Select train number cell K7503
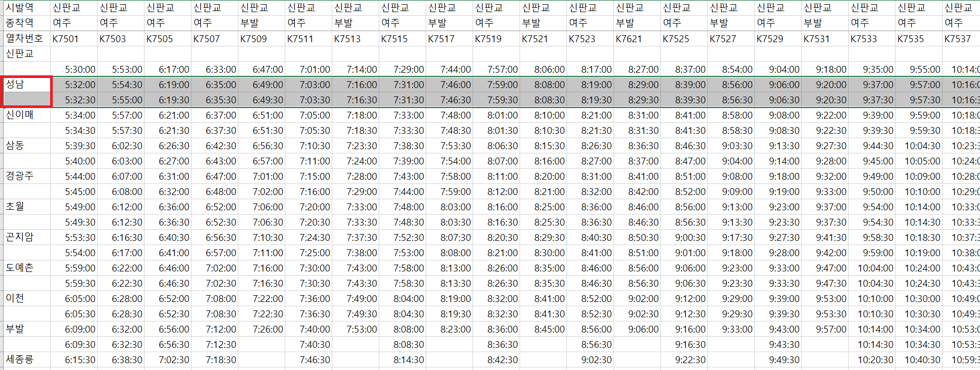The height and width of the screenshot is (370, 980). (x=121, y=38)
